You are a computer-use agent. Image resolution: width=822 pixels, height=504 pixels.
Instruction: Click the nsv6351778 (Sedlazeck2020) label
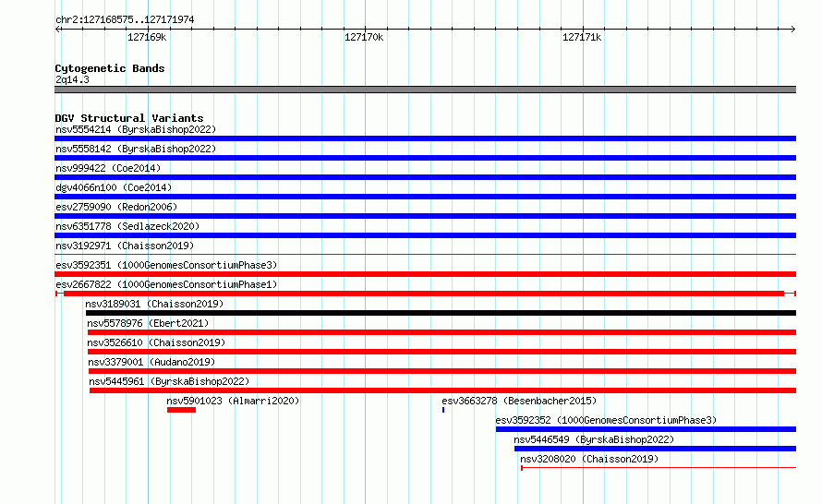[x=127, y=226]
